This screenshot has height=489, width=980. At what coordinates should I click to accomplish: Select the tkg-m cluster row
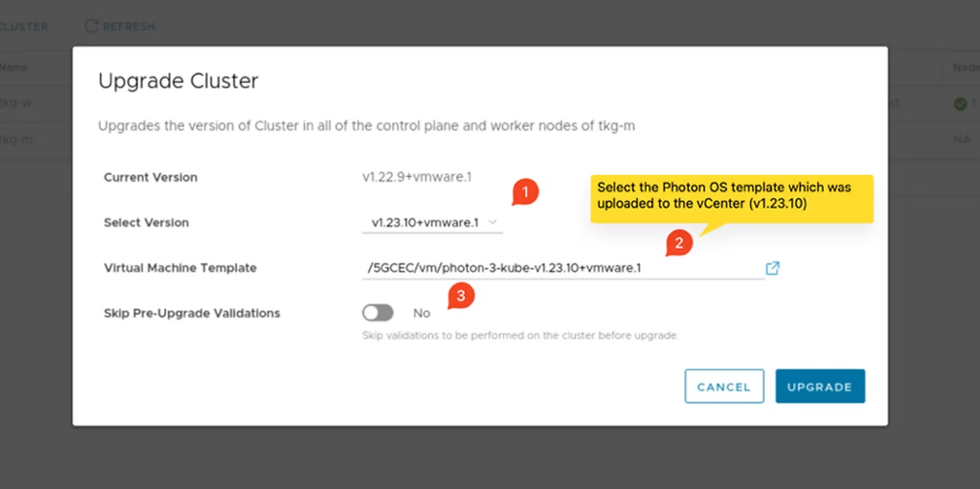click(x=16, y=140)
